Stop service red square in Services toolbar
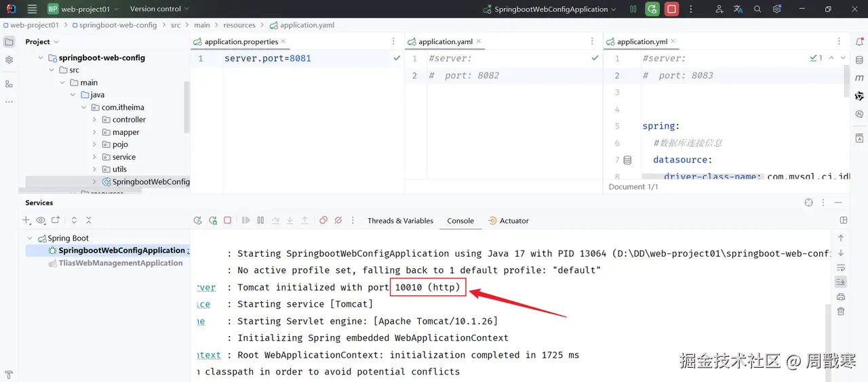The width and height of the screenshot is (868, 382). 228,220
